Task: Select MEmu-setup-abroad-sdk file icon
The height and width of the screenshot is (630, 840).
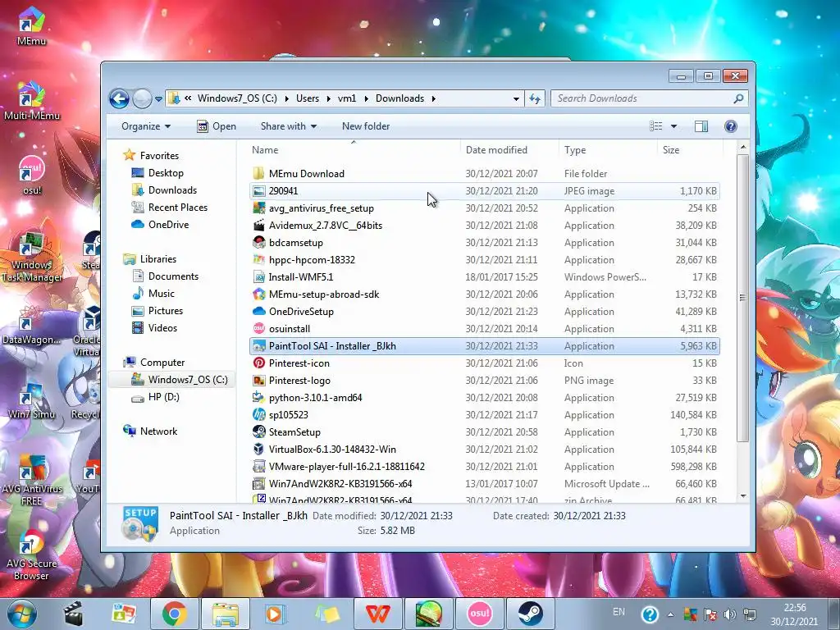Action: pyautogui.click(x=258, y=294)
